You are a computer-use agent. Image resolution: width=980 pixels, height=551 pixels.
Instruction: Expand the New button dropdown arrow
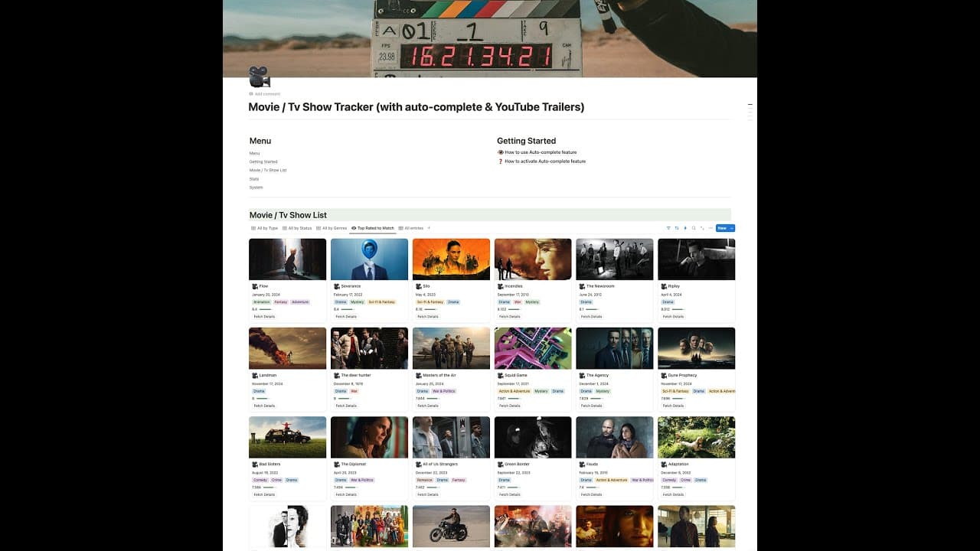731,228
